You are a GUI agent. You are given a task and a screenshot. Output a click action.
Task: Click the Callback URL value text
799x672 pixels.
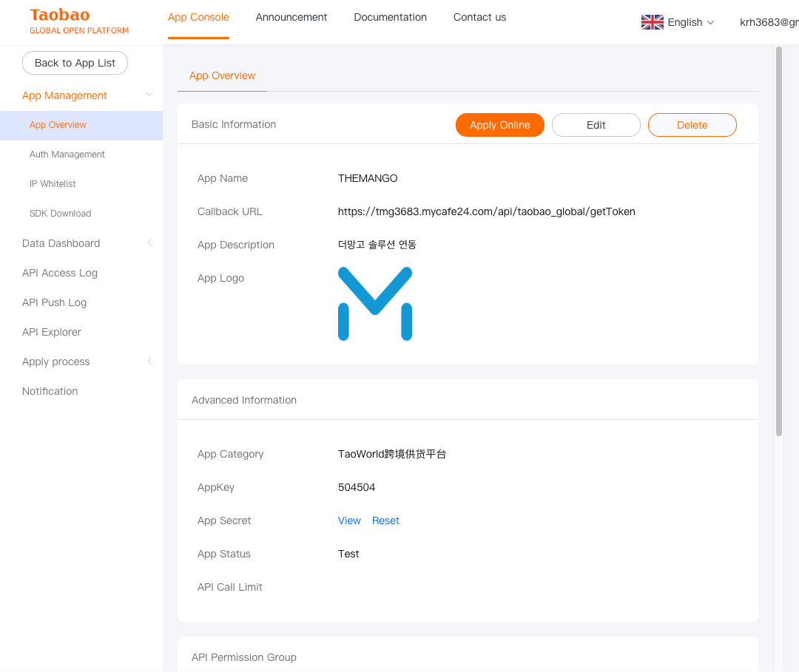(486, 211)
